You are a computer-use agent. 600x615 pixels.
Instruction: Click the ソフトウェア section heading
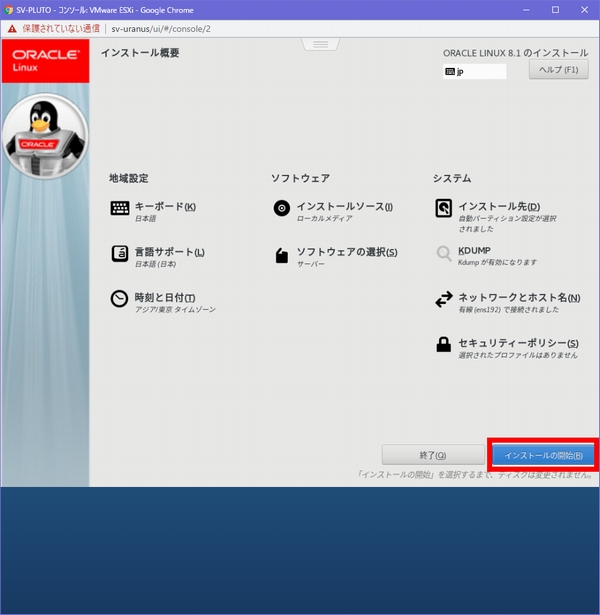(x=300, y=178)
